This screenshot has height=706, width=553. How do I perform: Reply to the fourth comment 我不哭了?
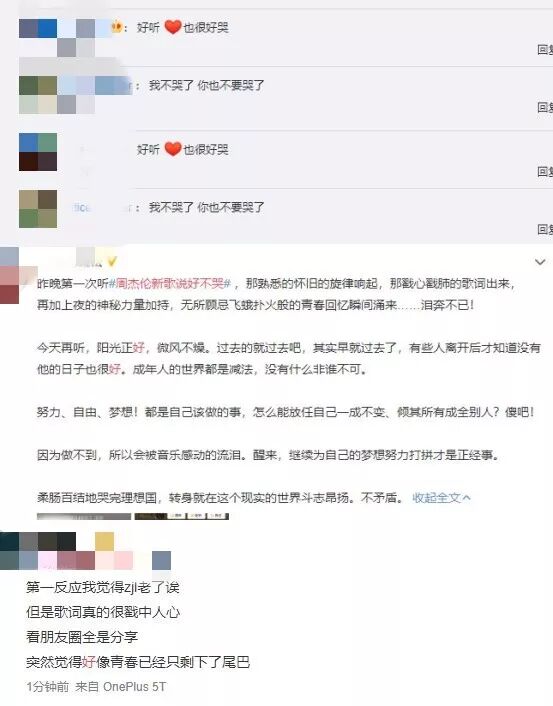(x=545, y=230)
